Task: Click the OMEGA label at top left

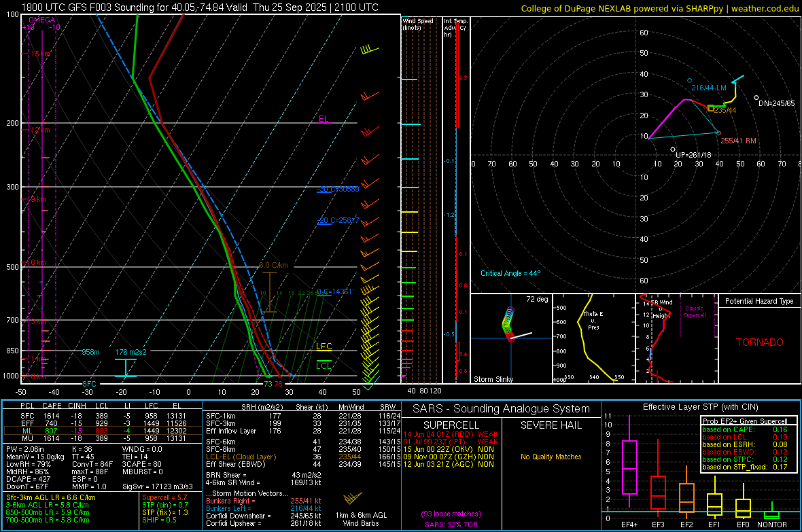Action: (x=42, y=20)
